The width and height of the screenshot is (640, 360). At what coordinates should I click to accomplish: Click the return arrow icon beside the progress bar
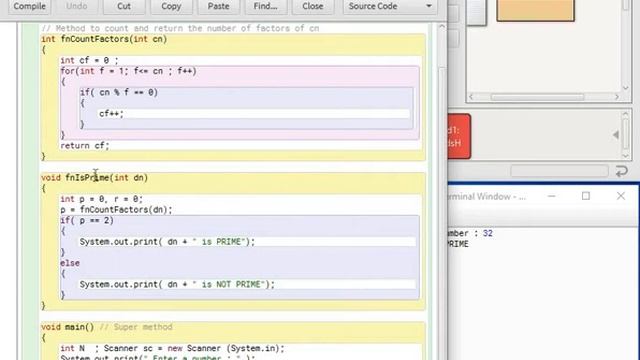tap(622, 171)
